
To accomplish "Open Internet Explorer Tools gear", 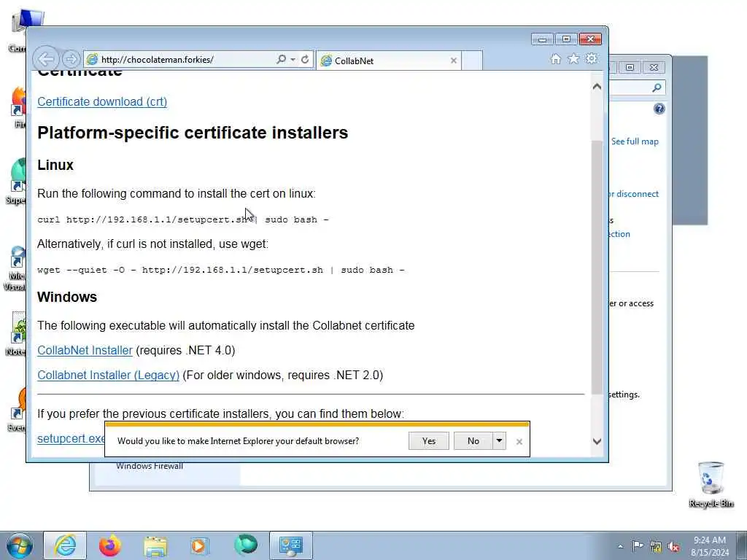I will click(592, 59).
